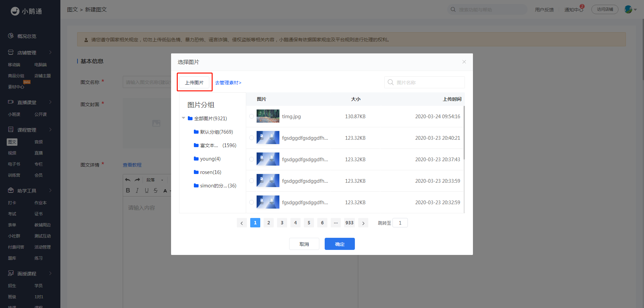
Task: Click the 上传图片 upload button
Action: pos(194,82)
